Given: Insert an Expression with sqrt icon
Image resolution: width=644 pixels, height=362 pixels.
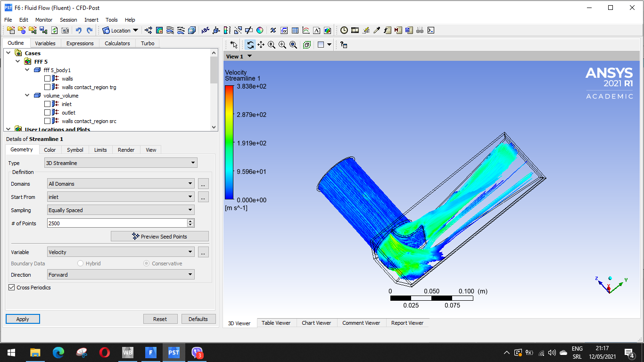Looking at the screenshot, I should pyautogui.click(x=284, y=30).
